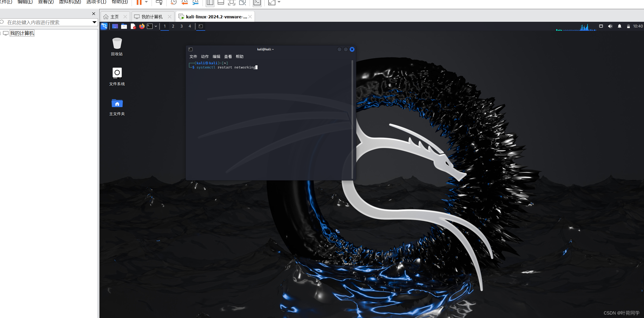Close the 我的计算机 tab

pos(170,17)
